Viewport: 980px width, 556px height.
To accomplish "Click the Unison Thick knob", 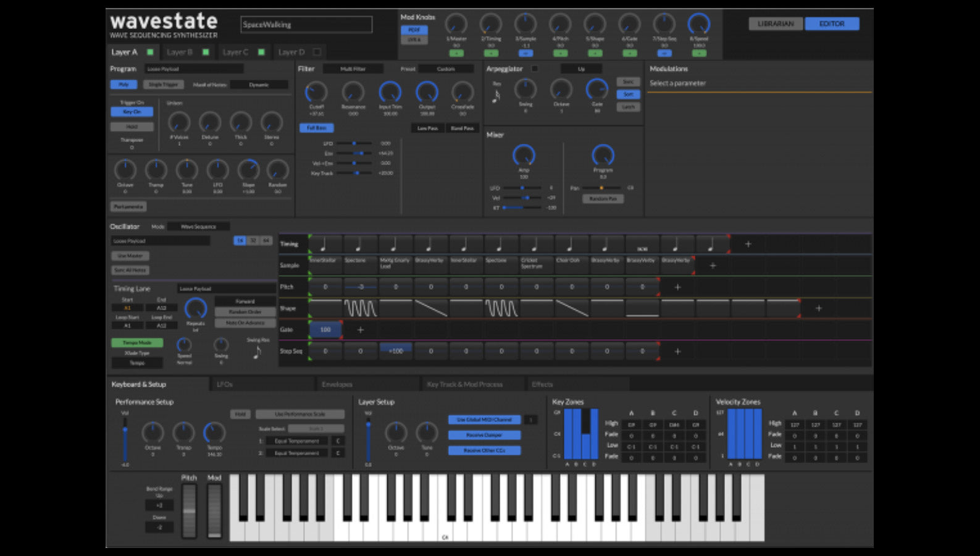I will [x=241, y=122].
